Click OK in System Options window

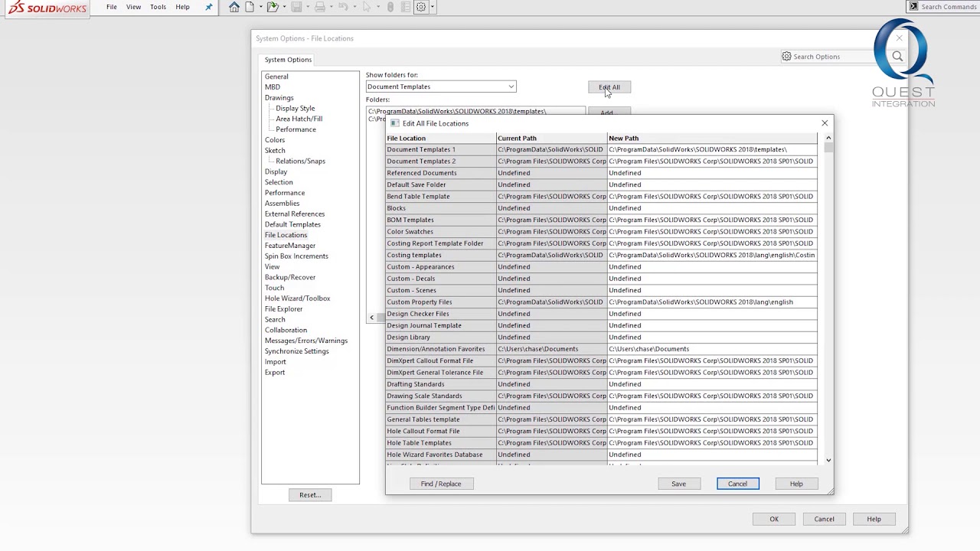(x=774, y=519)
